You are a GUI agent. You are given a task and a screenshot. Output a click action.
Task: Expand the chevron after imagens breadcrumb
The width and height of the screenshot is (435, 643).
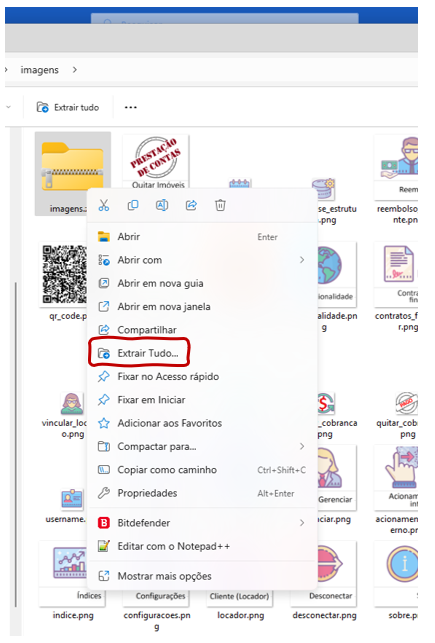tap(75, 70)
